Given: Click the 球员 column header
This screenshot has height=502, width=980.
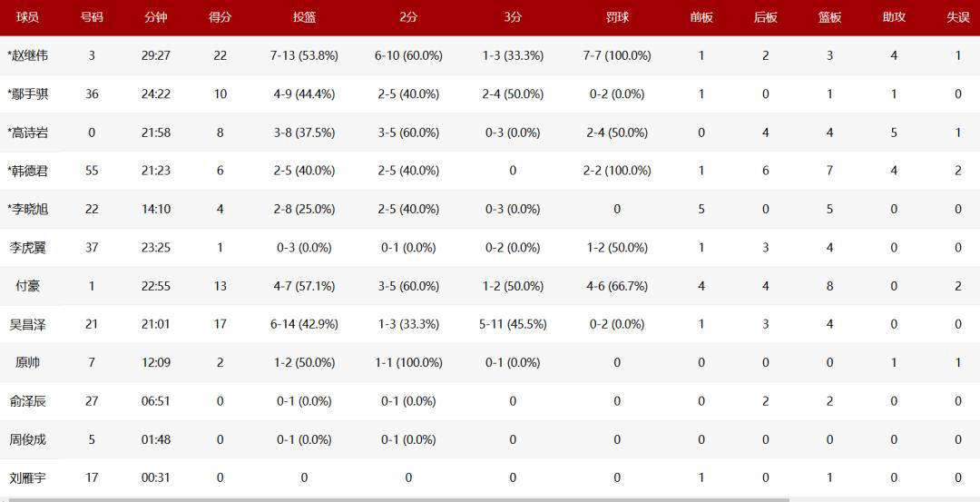Looking at the screenshot, I should [x=27, y=17].
